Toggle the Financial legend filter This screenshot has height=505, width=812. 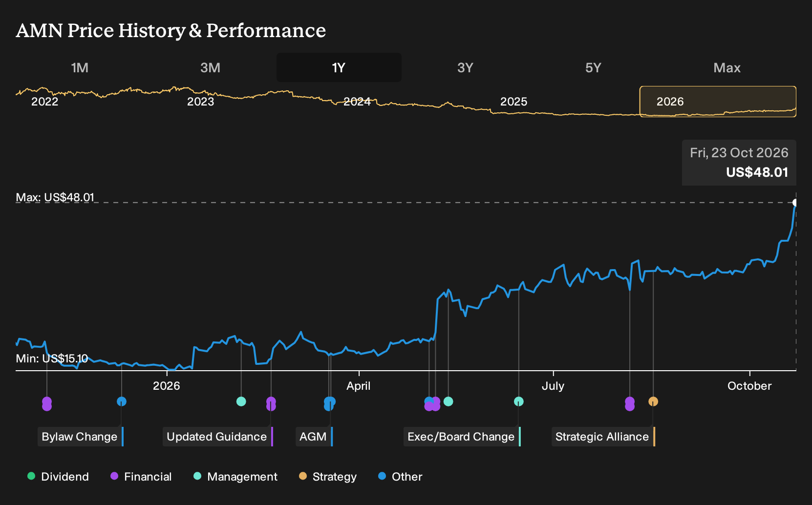(x=141, y=477)
